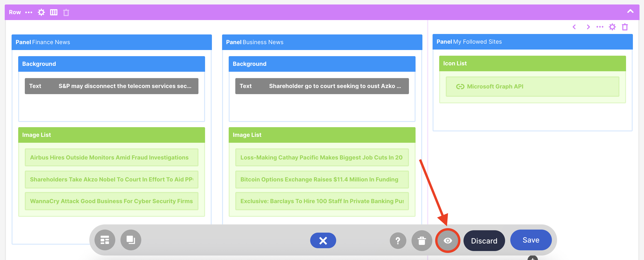Close editor with blue X button

pos(323,240)
